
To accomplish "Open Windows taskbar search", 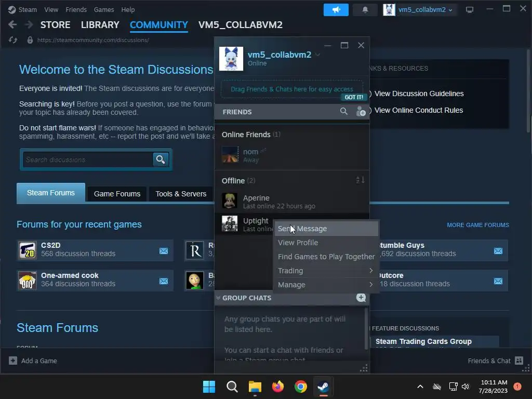I will tap(232, 387).
